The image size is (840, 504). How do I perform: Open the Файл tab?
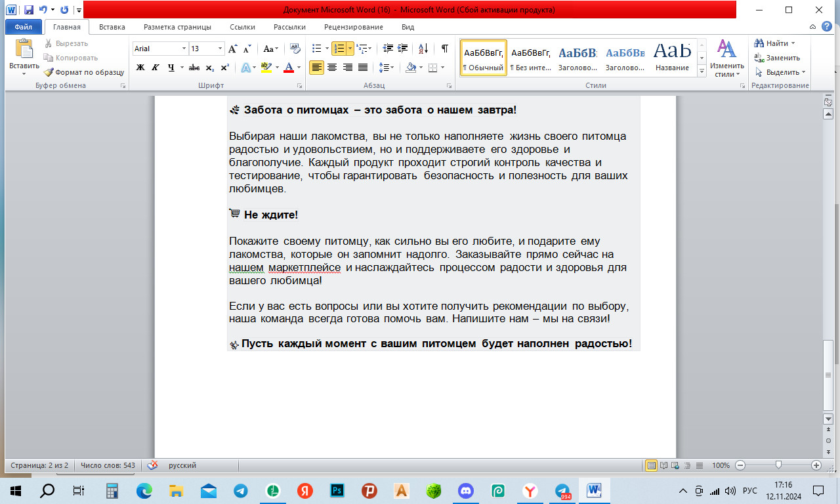[x=24, y=27]
